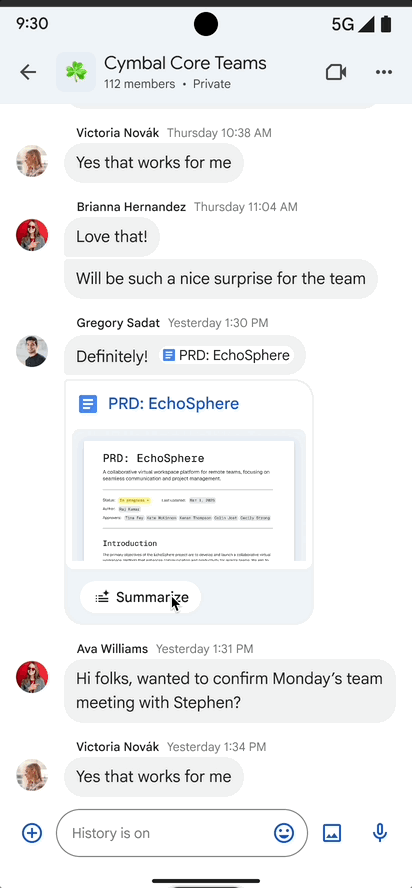Open the three-dot more options menu
The width and height of the screenshot is (412, 888).
[x=384, y=72]
